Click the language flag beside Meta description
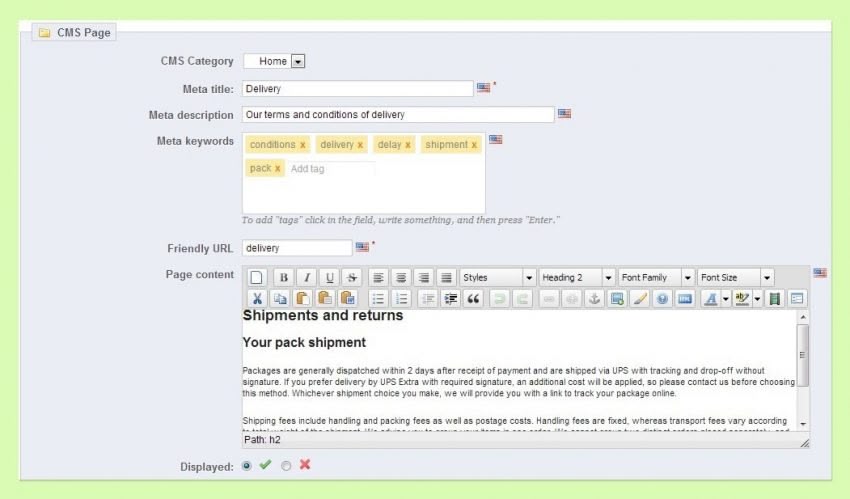 tap(564, 113)
